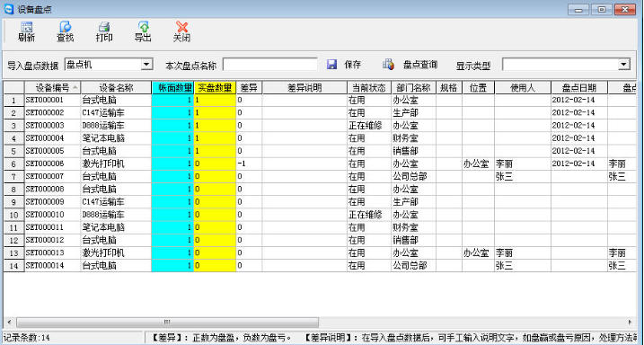Click the 保存 button label
The width and height of the screenshot is (644, 345).
[353, 65]
